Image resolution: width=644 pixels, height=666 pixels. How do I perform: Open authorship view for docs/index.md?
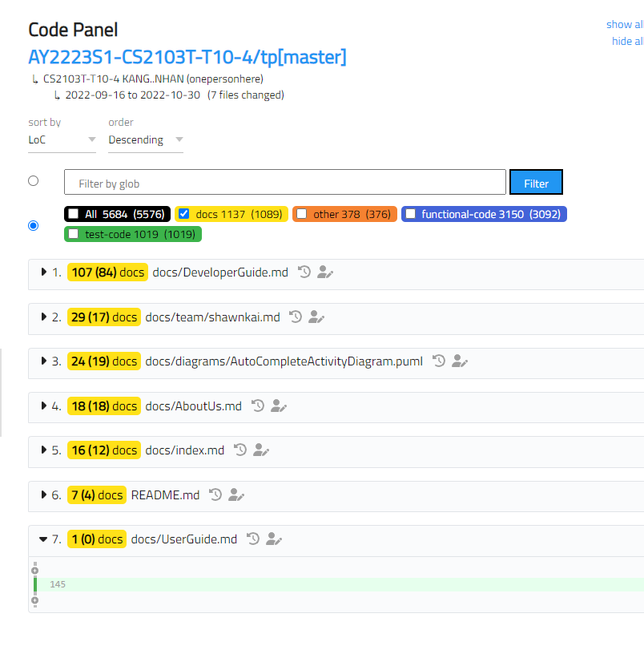260,450
